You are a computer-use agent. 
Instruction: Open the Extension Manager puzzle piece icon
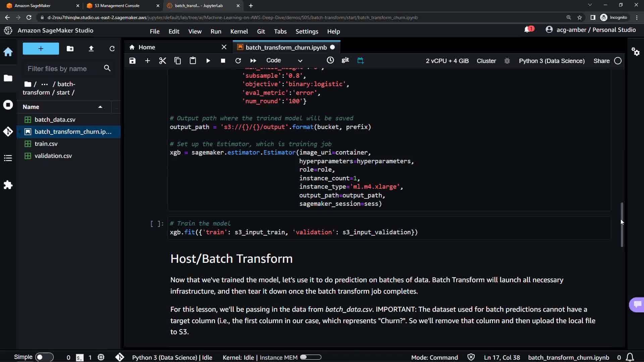coord(8,185)
